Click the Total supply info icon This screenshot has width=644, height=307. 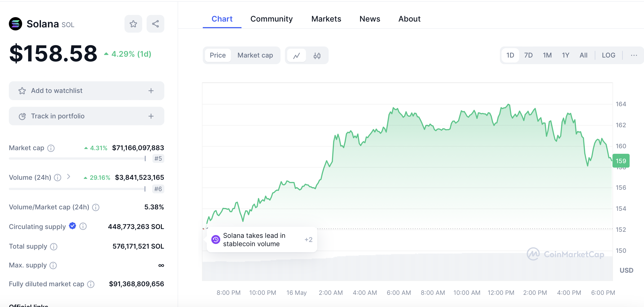pos(54,246)
